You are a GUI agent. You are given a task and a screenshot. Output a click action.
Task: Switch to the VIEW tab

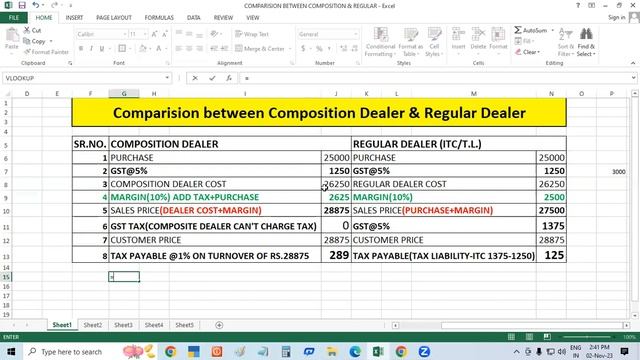tap(253, 18)
